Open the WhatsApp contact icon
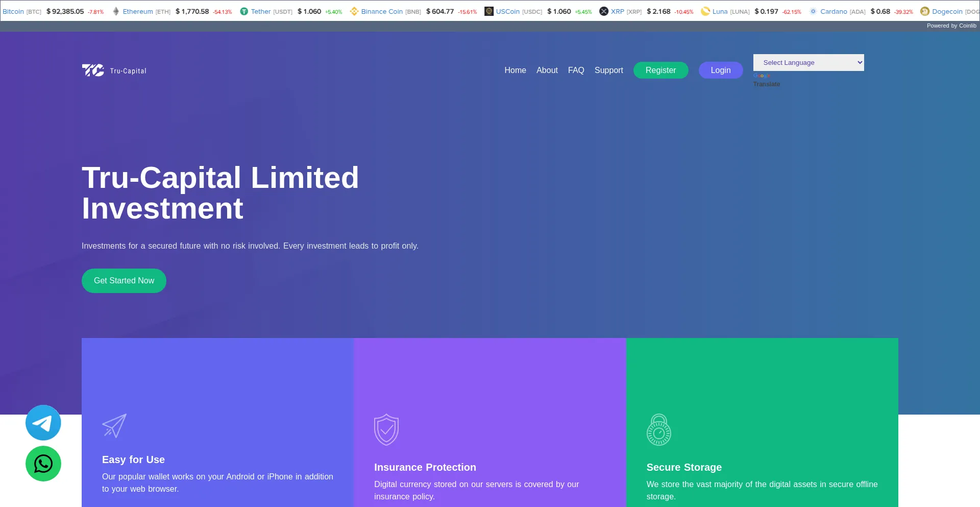This screenshot has width=980, height=507. (43, 464)
